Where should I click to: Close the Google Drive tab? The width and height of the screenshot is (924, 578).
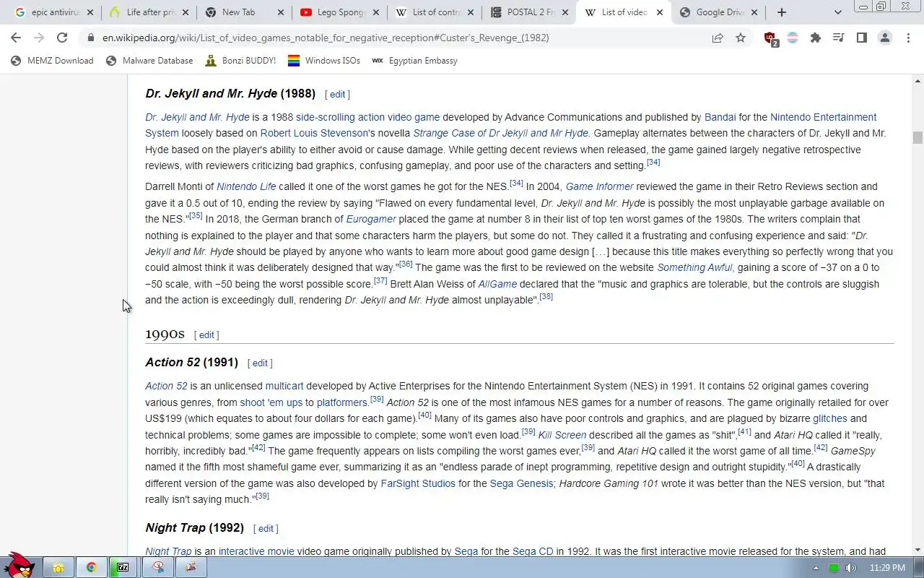pyautogui.click(x=754, y=12)
